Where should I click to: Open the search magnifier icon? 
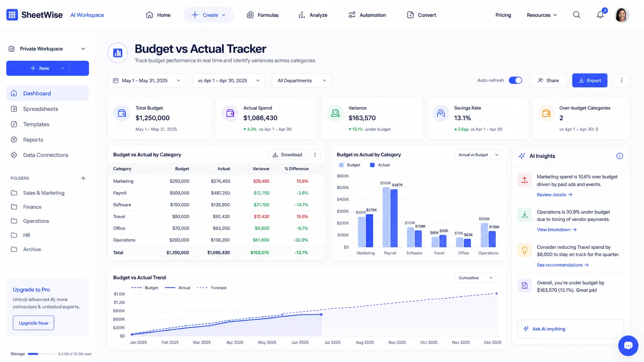(577, 15)
